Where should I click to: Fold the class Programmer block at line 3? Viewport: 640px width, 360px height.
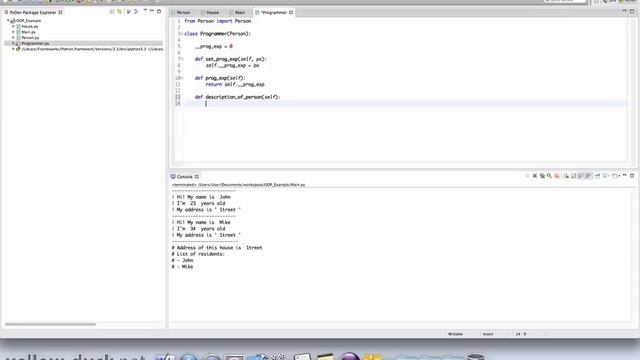point(181,33)
